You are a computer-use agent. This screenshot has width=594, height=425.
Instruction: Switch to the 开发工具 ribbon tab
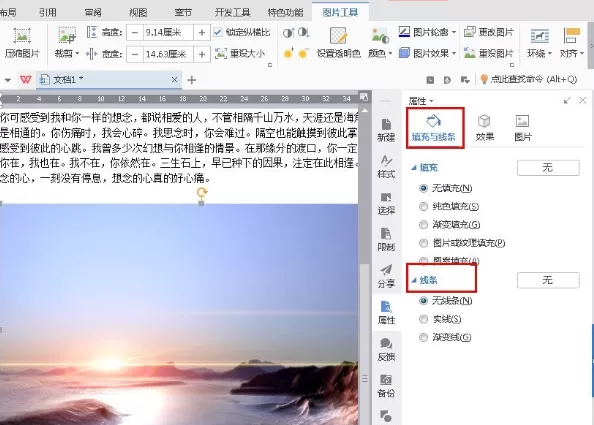[x=233, y=12]
